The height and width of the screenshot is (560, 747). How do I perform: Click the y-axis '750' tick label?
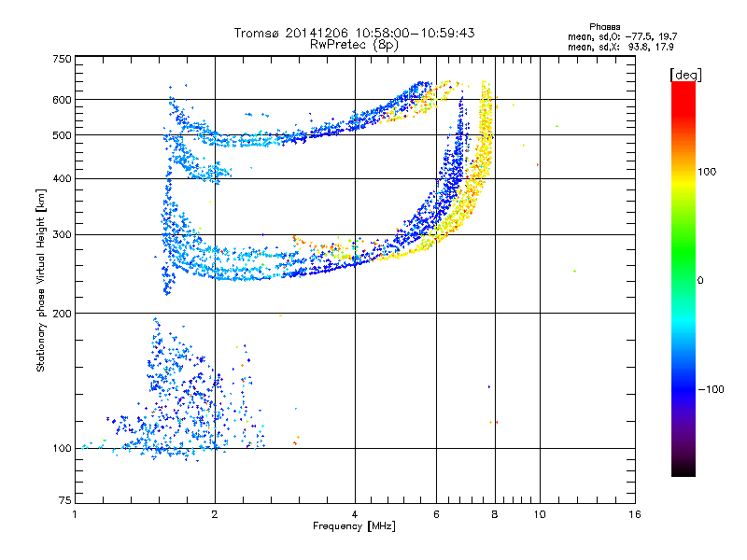[63, 59]
